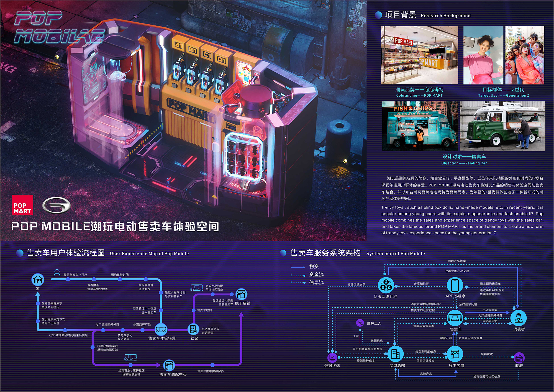Open the 数据终端 chart icon
554x392 pixels.
(332, 358)
